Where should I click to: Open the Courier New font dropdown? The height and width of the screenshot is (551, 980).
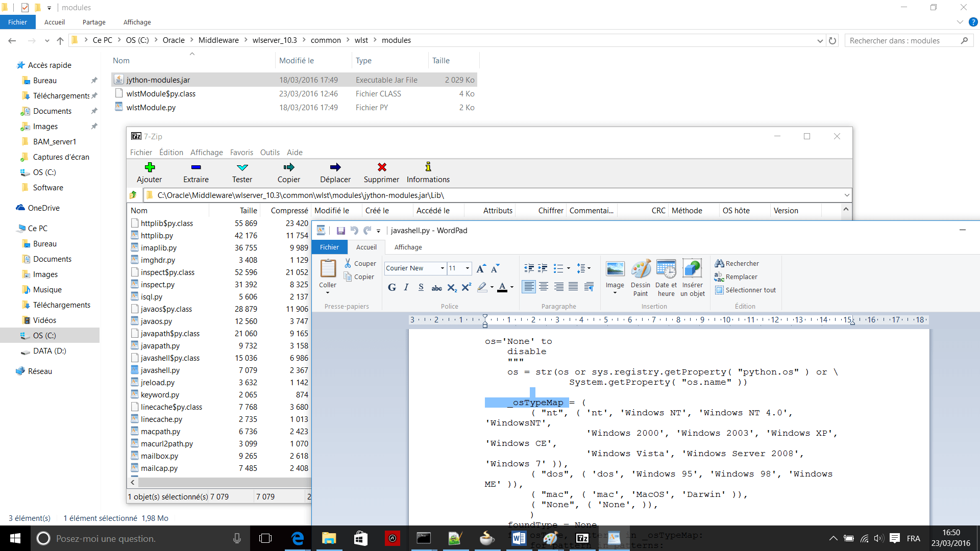coord(442,268)
